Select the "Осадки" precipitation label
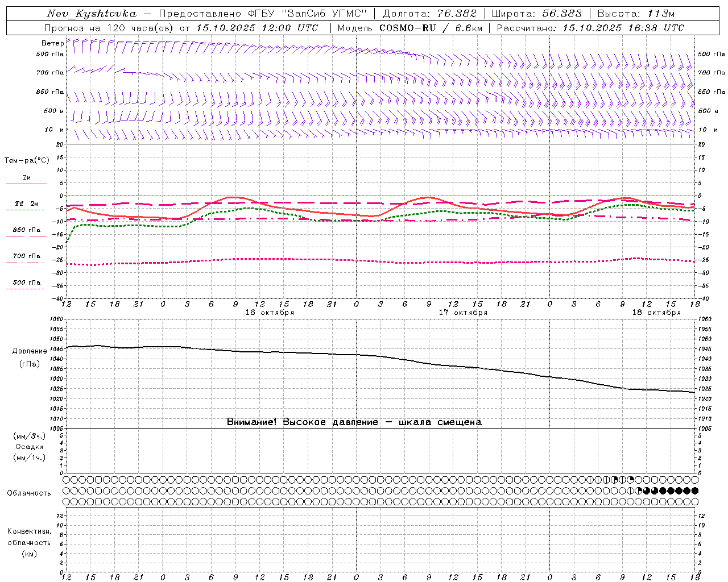 (x=30, y=447)
